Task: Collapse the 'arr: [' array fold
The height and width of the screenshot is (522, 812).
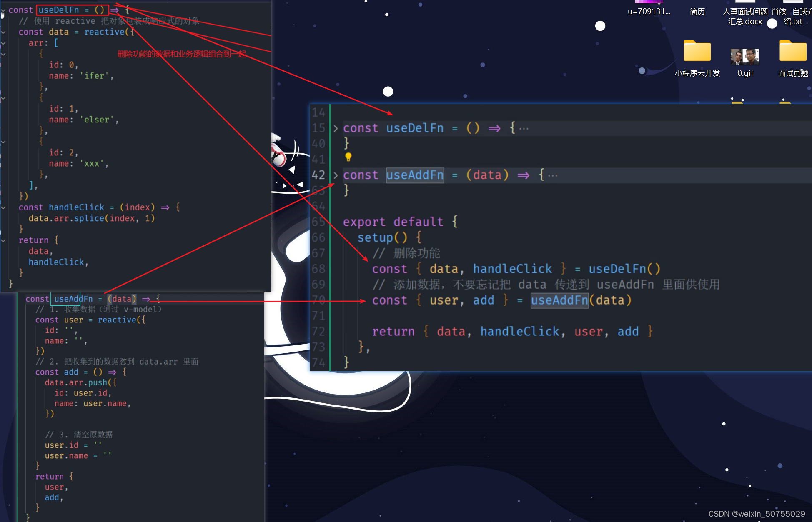Action: [x=3, y=43]
